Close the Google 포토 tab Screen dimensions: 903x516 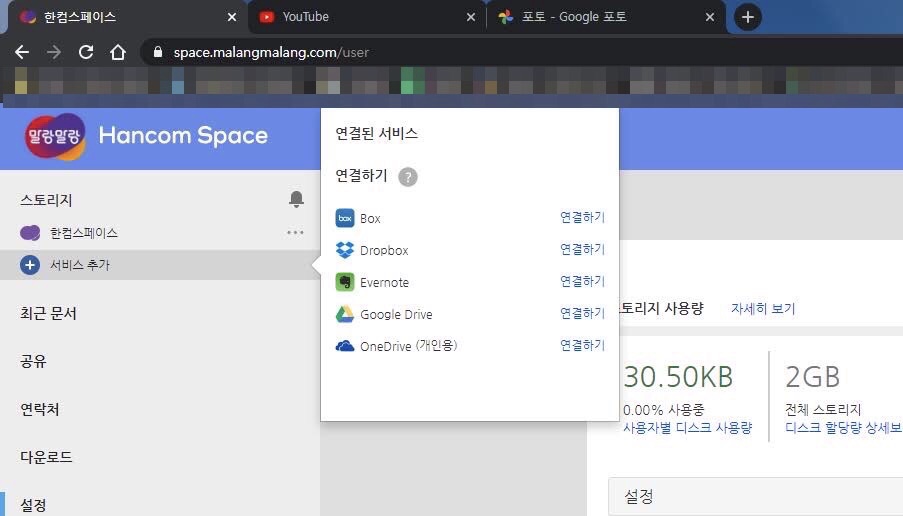tap(710, 17)
